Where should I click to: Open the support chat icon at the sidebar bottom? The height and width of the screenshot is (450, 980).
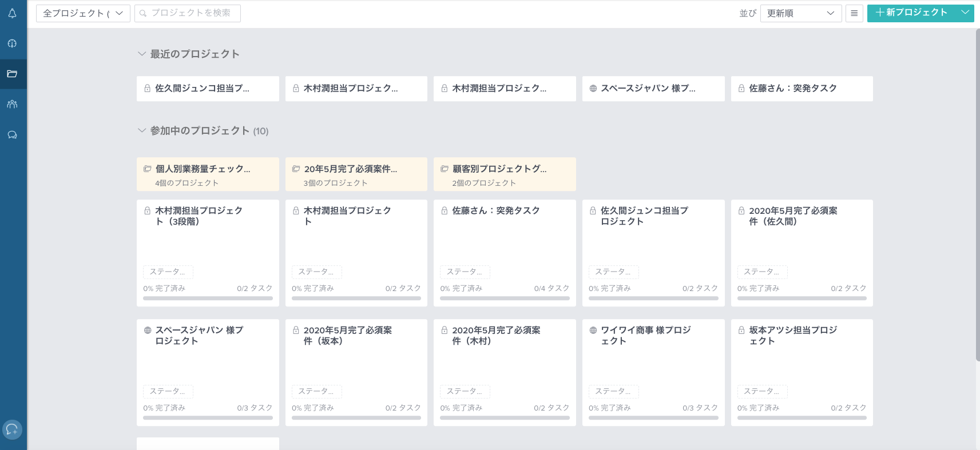(x=12, y=429)
